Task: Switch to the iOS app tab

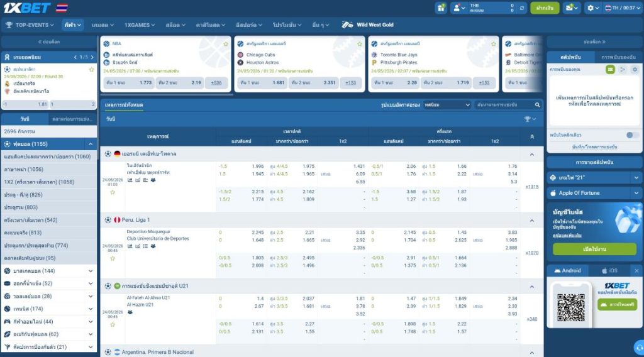Action: click(x=609, y=271)
